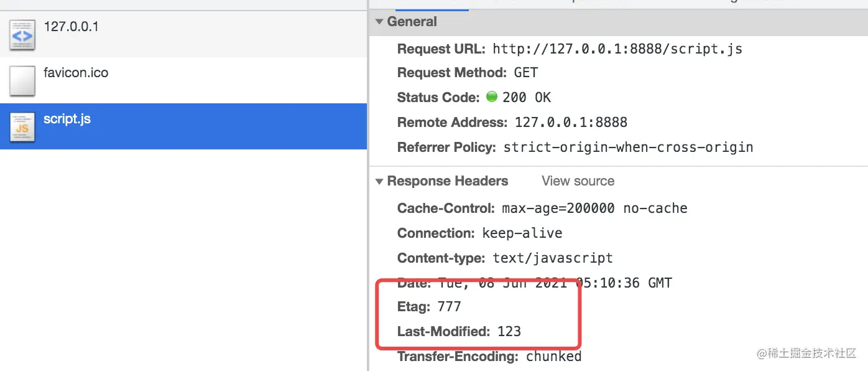Select the favicon.ico request name
868x371 pixels.
(x=76, y=73)
